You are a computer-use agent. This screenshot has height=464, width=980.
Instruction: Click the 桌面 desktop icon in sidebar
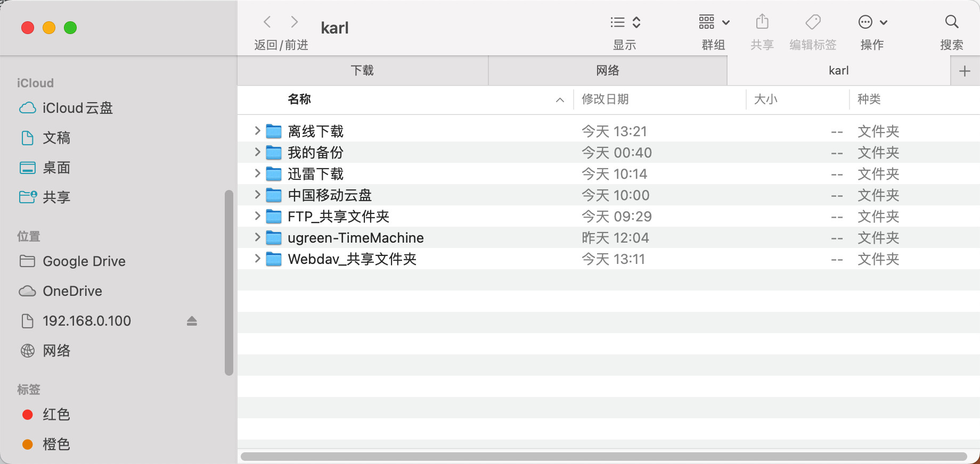click(28, 168)
